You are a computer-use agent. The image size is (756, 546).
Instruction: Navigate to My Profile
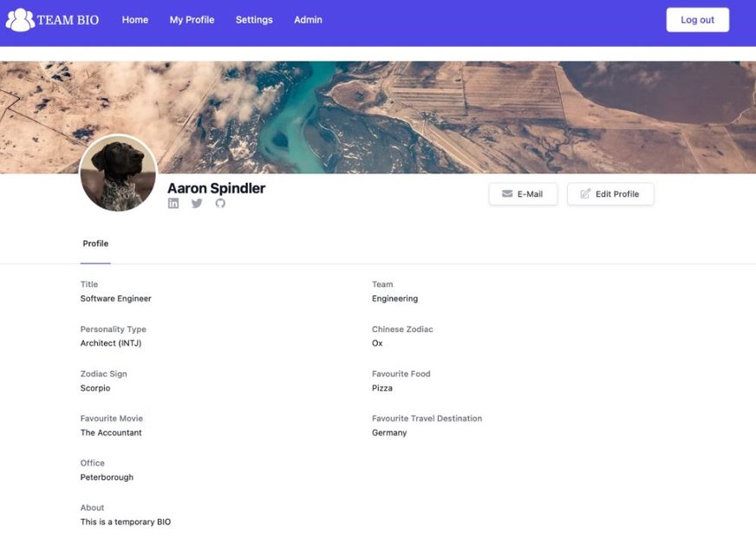pos(192,19)
